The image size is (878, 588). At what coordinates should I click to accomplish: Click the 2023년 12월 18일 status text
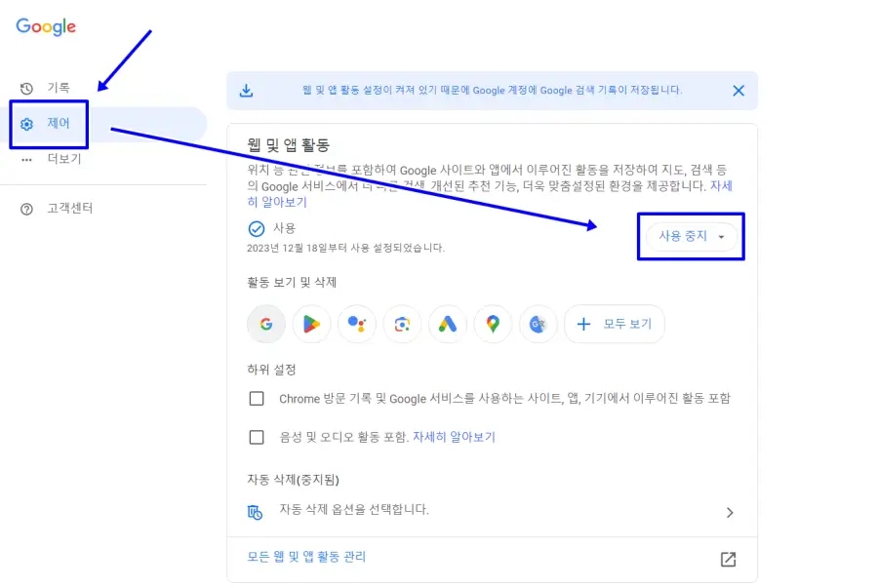(x=345, y=248)
